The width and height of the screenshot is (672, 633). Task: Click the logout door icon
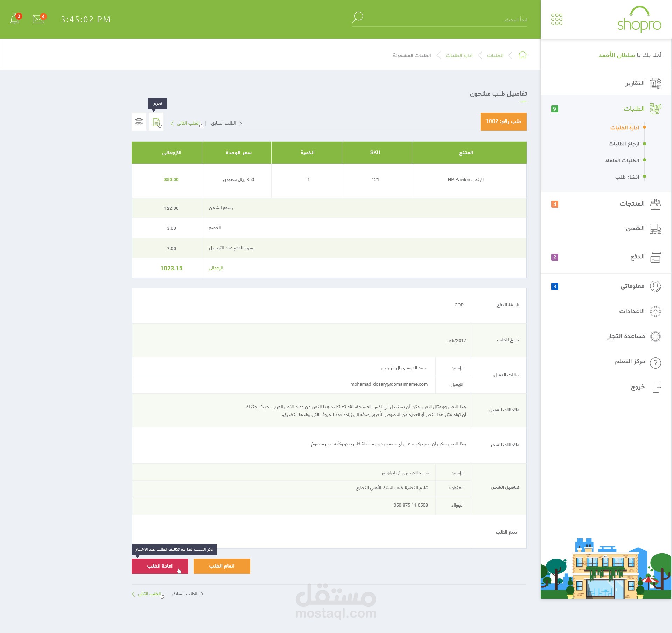tap(656, 387)
